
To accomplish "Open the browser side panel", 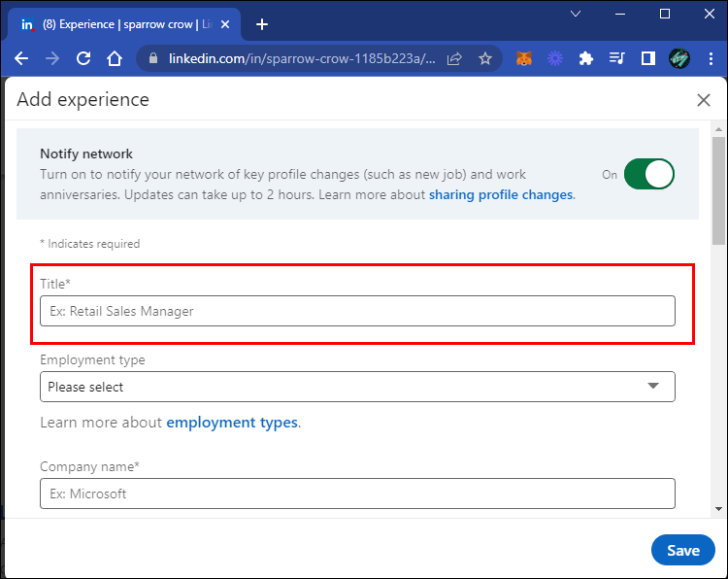I will [x=647, y=58].
